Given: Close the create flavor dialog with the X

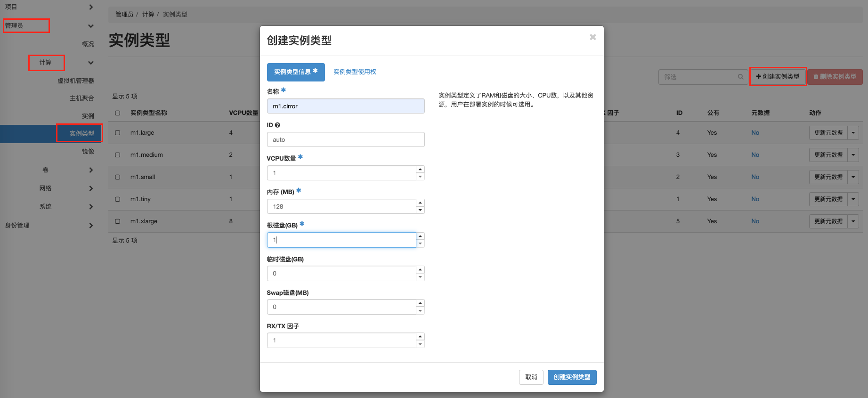Looking at the screenshot, I should pos(592,37).
